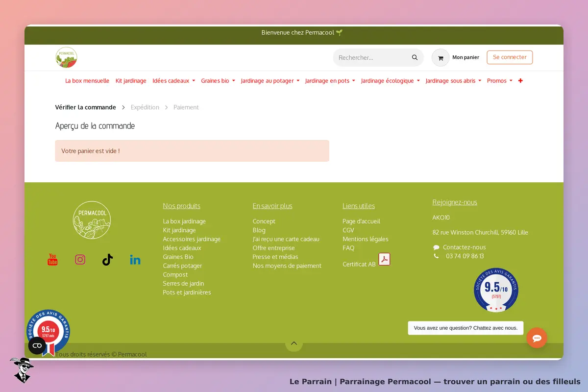Open Page d'accueil footer link
Image resolution: width=588 pixels, height=392 pixels.
pyautogui.click(x=361, y=221)
